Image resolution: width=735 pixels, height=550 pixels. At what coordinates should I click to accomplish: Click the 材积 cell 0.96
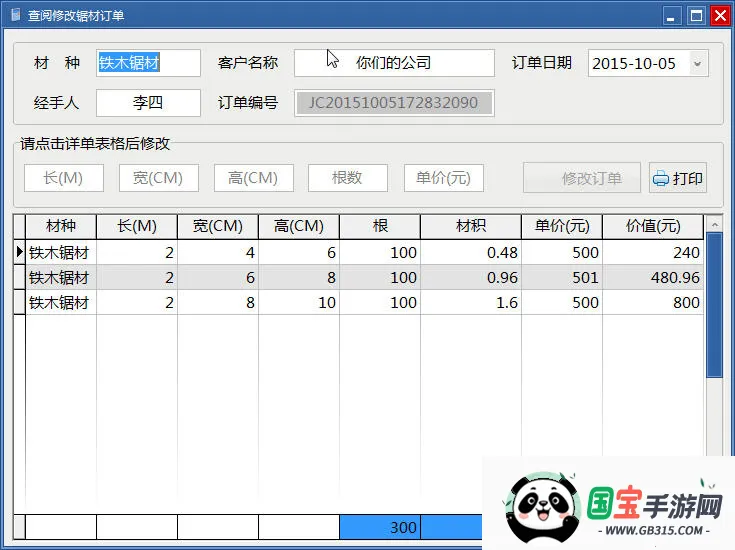click(471, 277)
